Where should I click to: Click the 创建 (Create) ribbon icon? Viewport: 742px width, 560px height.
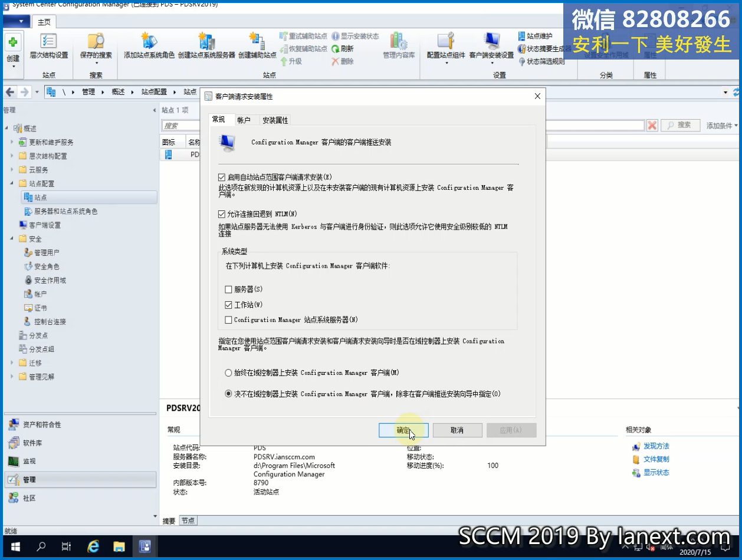[x=13, y=50]
